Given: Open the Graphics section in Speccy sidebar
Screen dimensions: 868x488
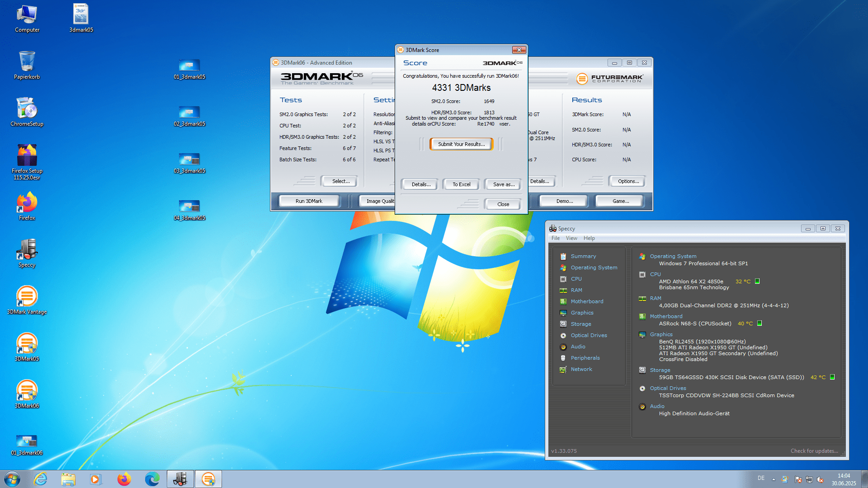Looking at the screenshot, I should click(582, 313).
